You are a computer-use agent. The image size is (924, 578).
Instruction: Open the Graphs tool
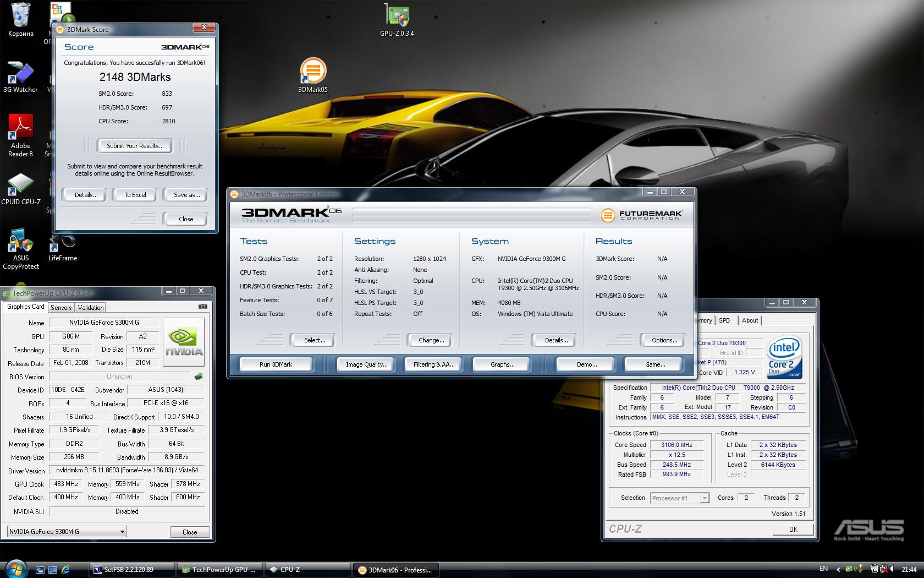click(502, 364)
